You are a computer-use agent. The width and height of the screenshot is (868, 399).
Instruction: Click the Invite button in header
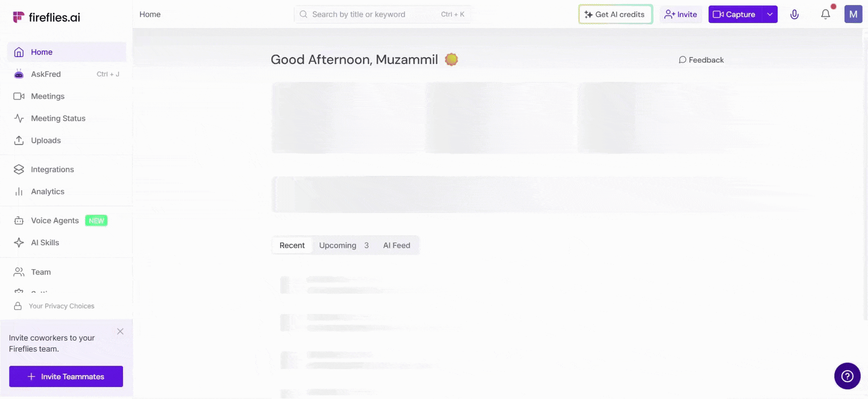(x=681, y=14)
